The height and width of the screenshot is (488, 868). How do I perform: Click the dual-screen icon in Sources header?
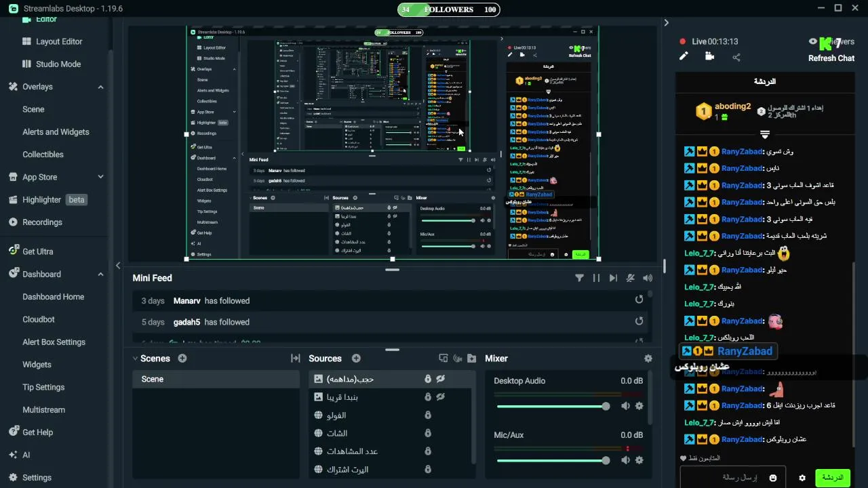click(x=443, y=359)
